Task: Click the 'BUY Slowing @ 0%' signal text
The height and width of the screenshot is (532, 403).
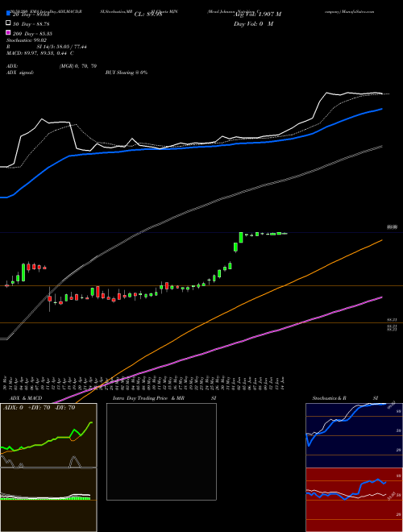Action: (127, 73)
